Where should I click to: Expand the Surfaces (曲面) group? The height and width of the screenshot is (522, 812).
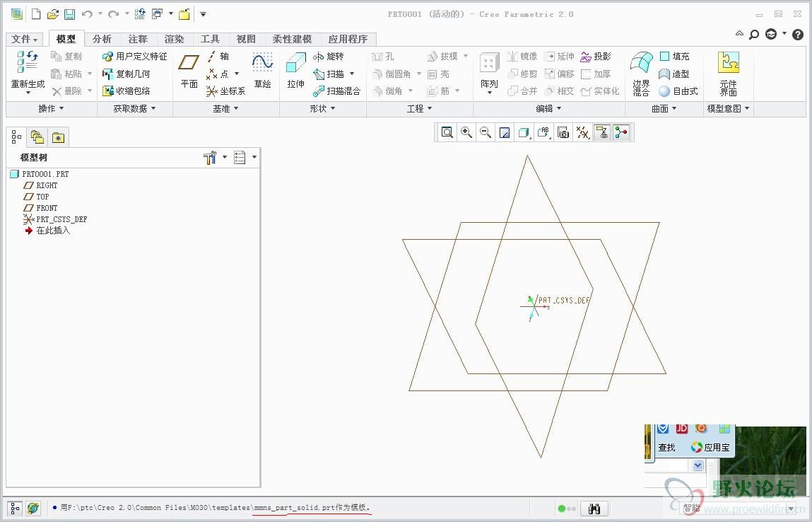pos(664,108)
